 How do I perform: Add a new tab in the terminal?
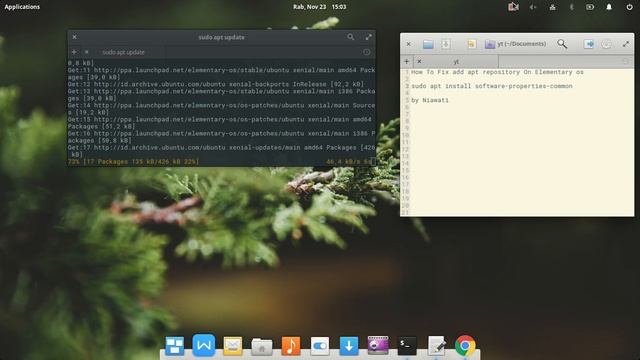[x=74, y=52]
